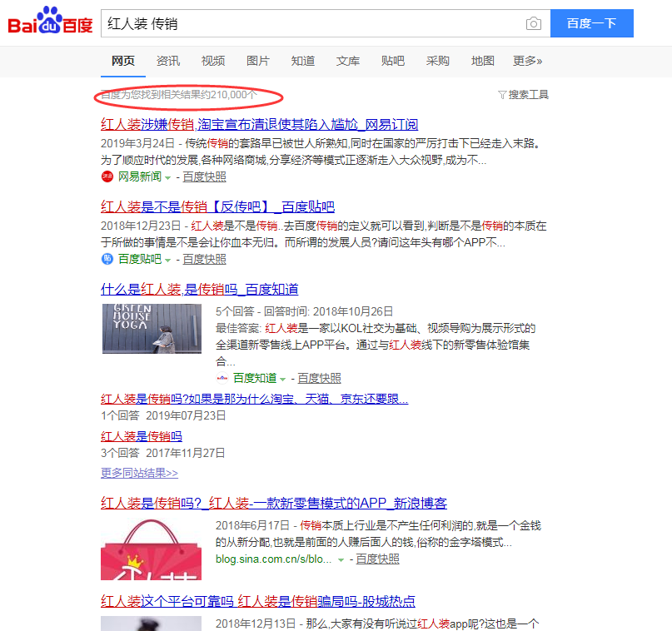This screenshot has width=672, height=631.
Task: Open result 红人装这个平台可靠吗 股城热点
Action: coord(258,601)
